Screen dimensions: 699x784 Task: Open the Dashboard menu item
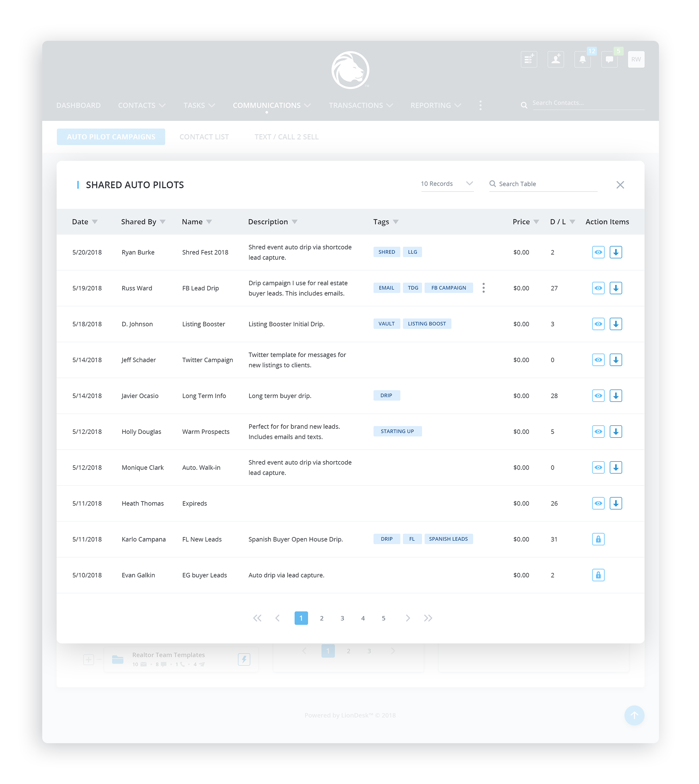(x=78, y=105)
